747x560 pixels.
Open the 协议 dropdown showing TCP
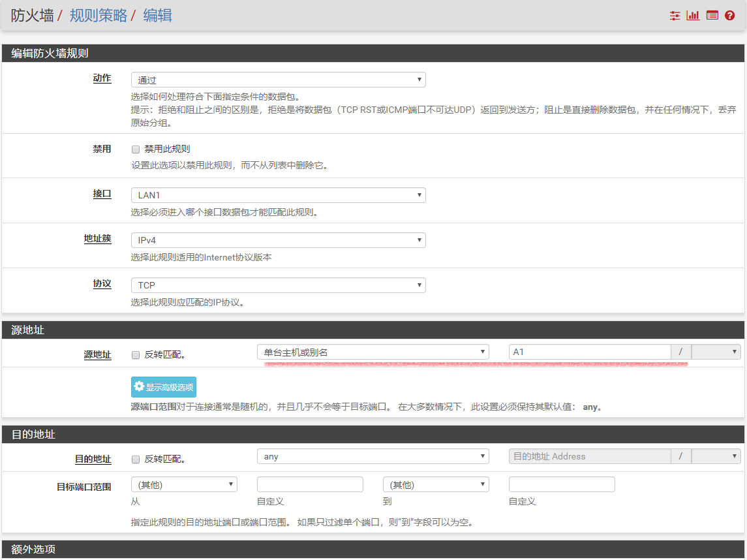pos(278,285)
